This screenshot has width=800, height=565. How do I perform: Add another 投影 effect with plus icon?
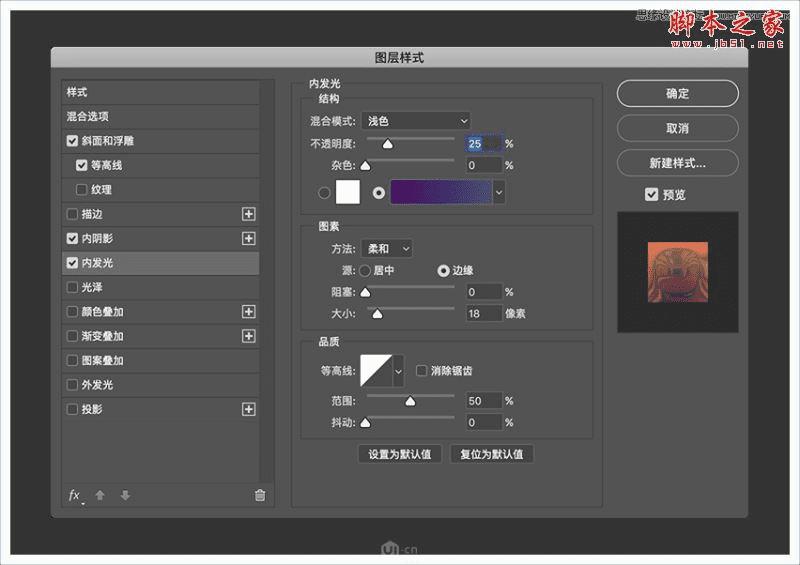pos(248,409)
